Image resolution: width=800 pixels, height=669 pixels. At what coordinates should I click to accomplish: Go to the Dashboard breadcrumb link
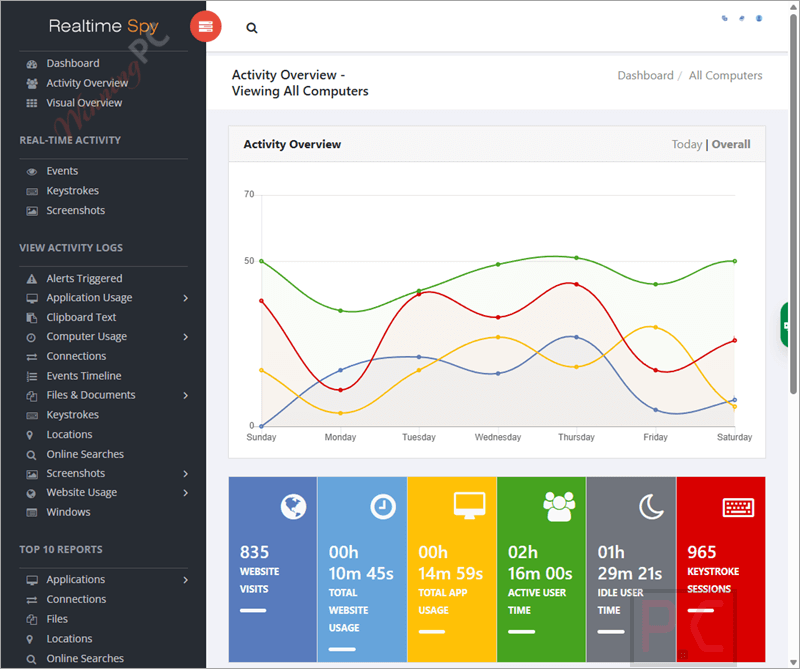[645, 76]
